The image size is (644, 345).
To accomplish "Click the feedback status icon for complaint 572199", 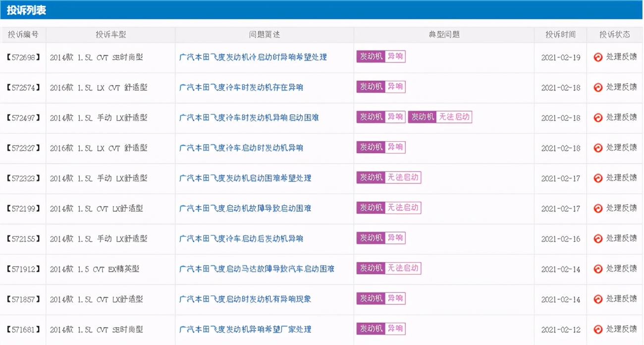I will coord(597,208).
